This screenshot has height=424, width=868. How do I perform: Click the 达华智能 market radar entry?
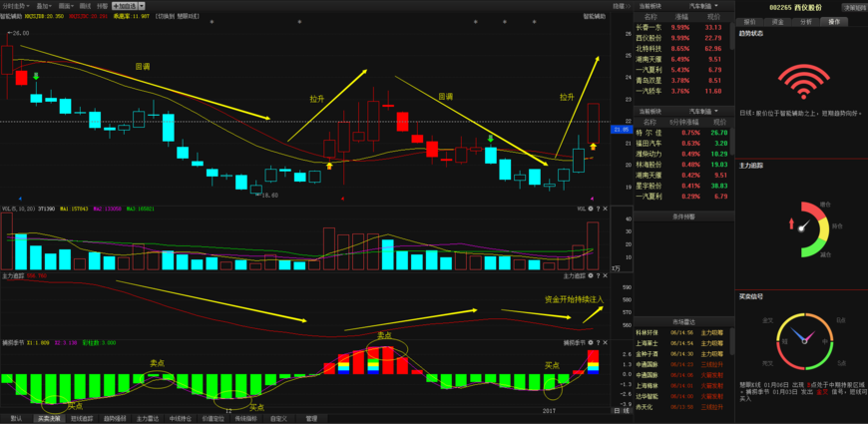tap(683, 396)
